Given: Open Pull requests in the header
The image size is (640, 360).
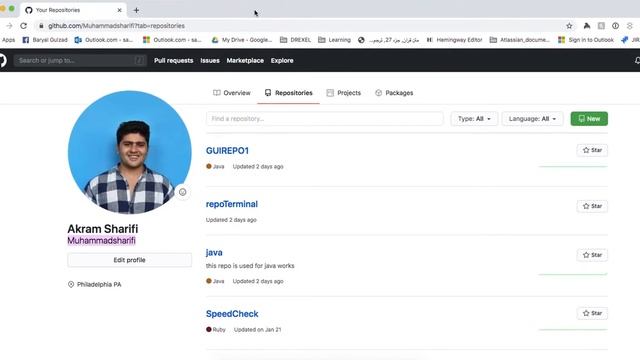Looking at the screenshot, I should (173, 60).
